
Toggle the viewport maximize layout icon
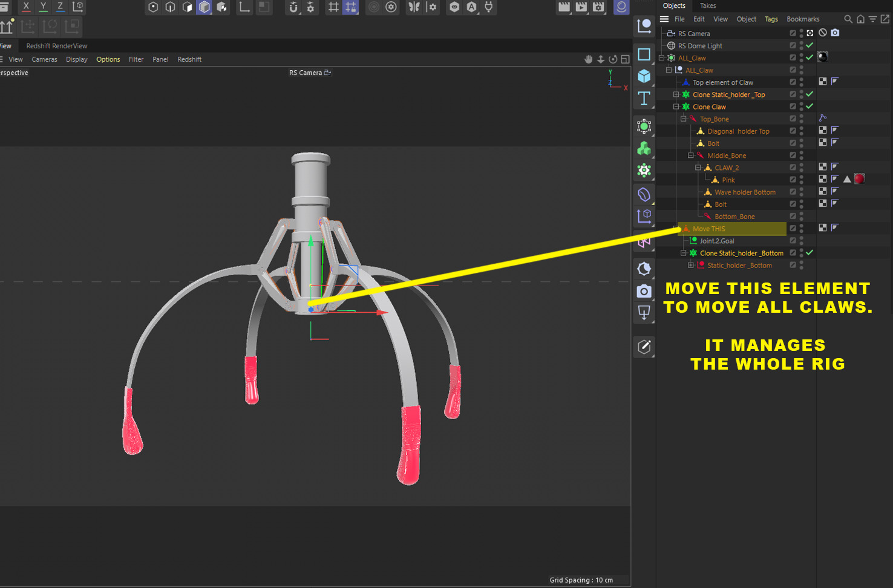[625, 59]
